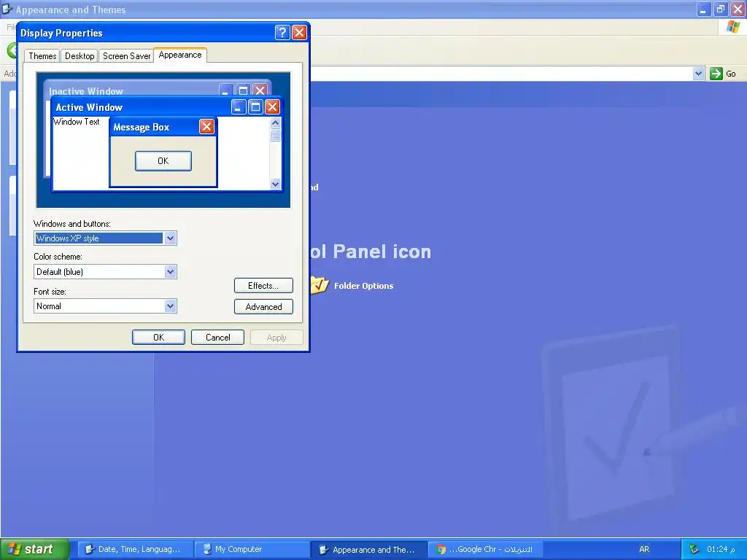Click the Windows flag logo icon
The width and height of the screenshot is (747, 560).
pyautogui.click(x=732, y=27)
